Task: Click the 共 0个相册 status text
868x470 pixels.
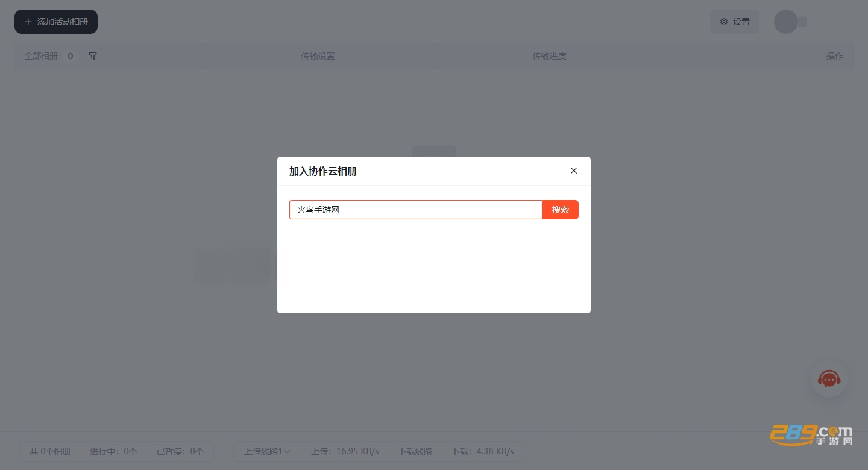Action: pyautogui.click(x=50, y=451)
